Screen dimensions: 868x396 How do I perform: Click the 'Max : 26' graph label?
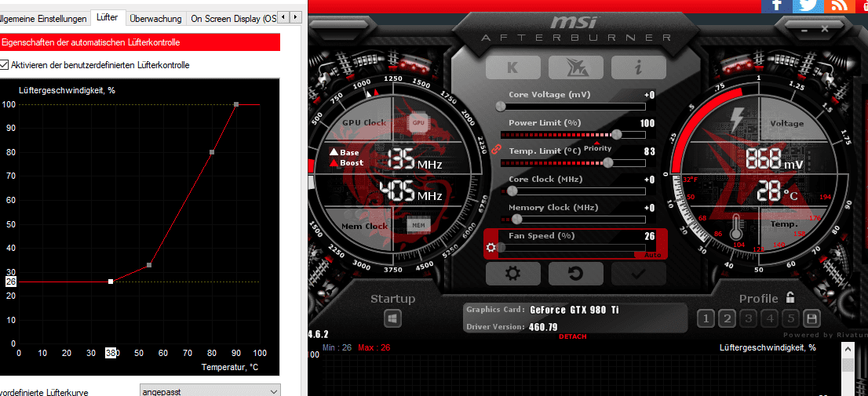pos(374,347)
